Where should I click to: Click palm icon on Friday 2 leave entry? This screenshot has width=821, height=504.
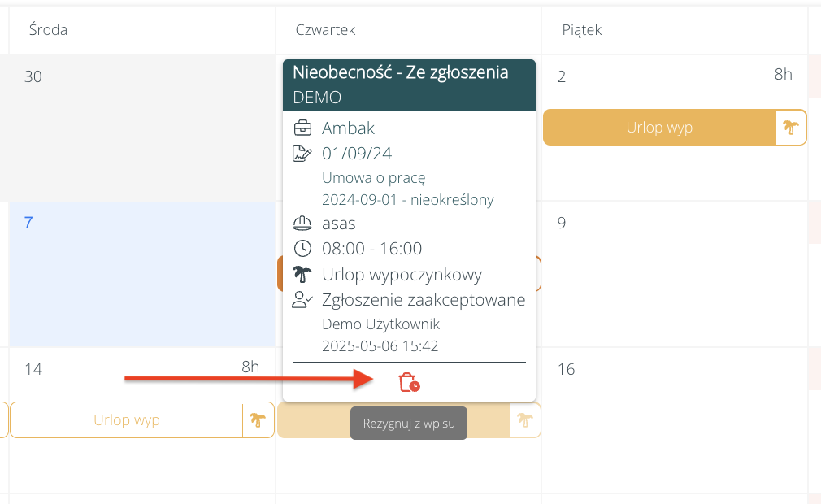pyautogui.click(x=790, y=128)
